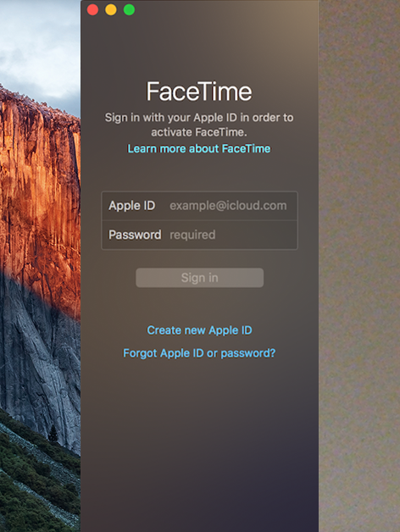Image resolution: width=400 pixels, height=532 pixels.
Task: Open the Learn more about FaceTime link
Action: (x=199, y=148)
